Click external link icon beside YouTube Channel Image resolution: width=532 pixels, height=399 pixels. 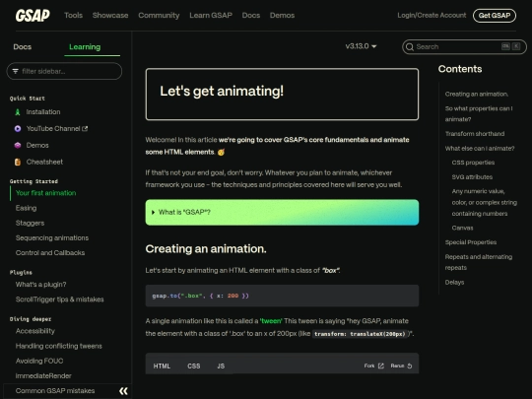coord(85,129)
